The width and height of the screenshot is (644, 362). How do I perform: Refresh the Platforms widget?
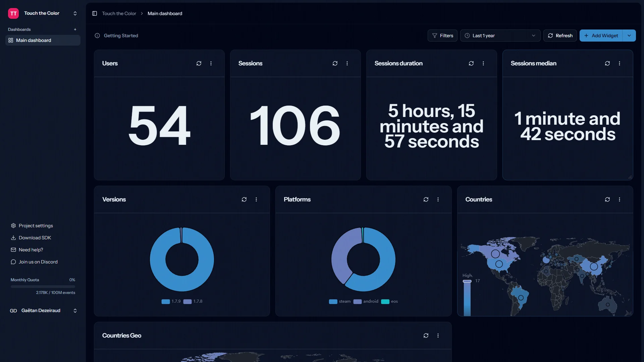coord(426,199)
